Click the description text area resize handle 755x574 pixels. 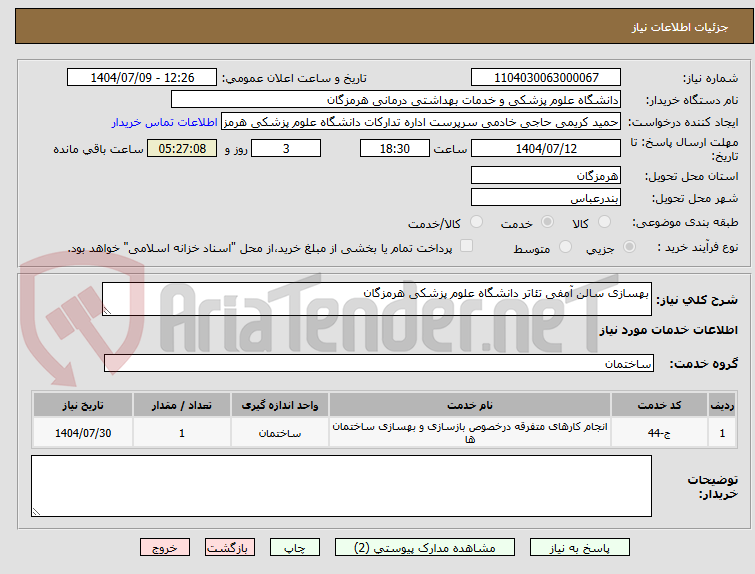pyautogui.click(x=107, y=311)
